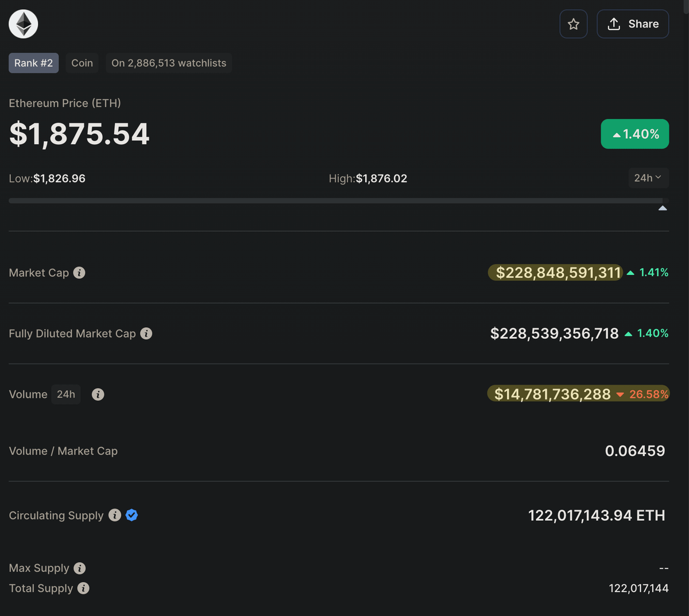This screenshot has height=616, width=689.
Task: Show Fully Diluted Market Cap info icon
Action: pos(146,334)
